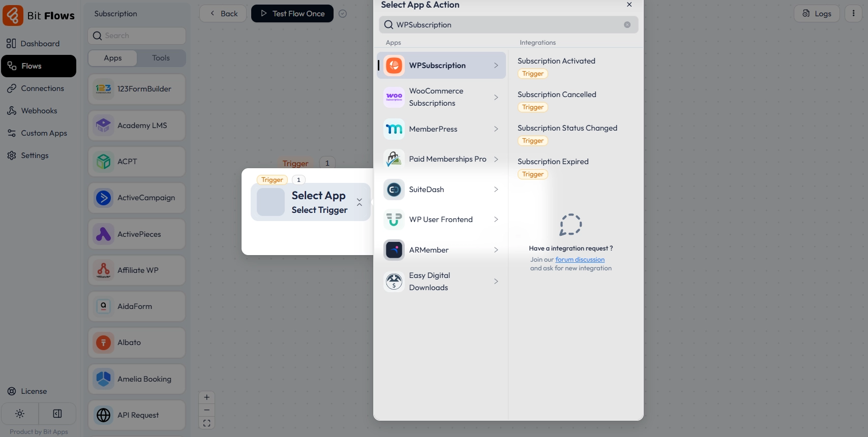Zoom in on the flow canvas
This screenshot has width=868, height=437.
207,397
